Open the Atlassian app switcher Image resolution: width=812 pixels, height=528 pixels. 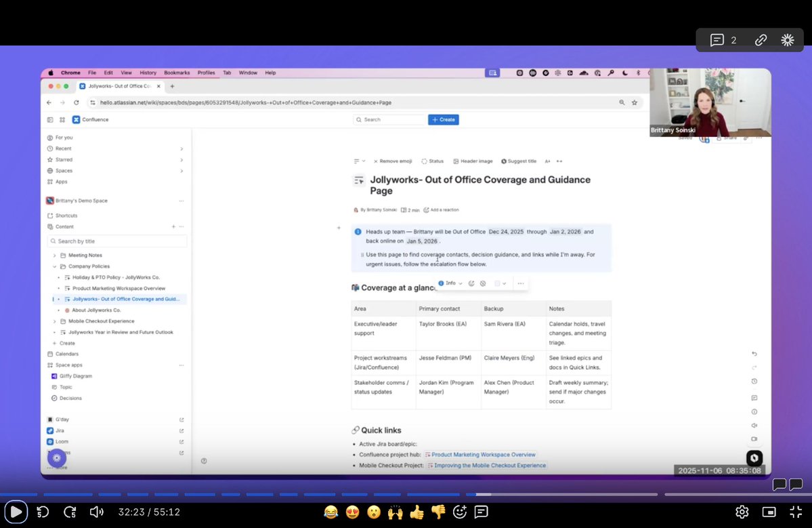point(62,120)
